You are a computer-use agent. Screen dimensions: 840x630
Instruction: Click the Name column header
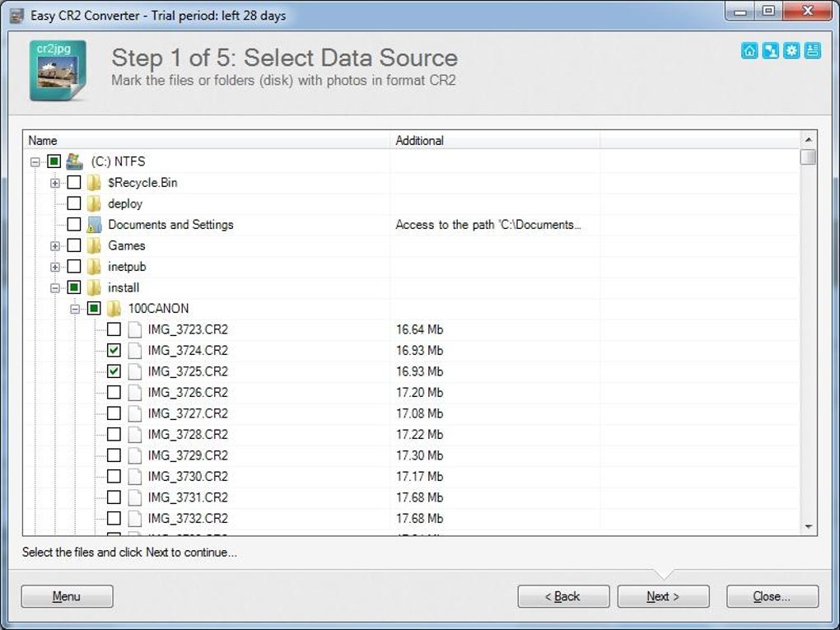coord(206,140)
